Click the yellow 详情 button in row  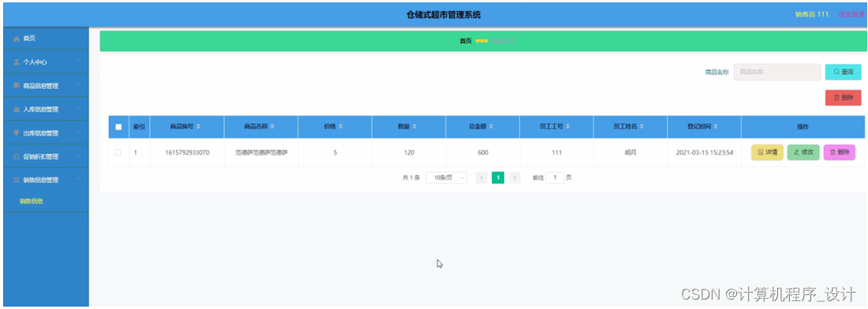click(x=767, y=153)
